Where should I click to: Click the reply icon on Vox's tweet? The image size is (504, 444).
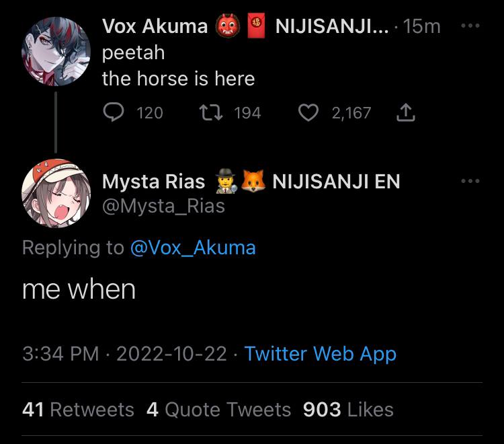click(113, 112)
